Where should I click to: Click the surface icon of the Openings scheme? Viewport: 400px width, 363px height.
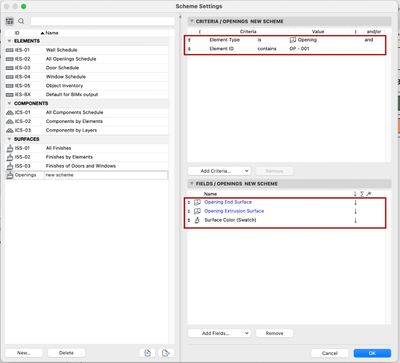(10, 175)
